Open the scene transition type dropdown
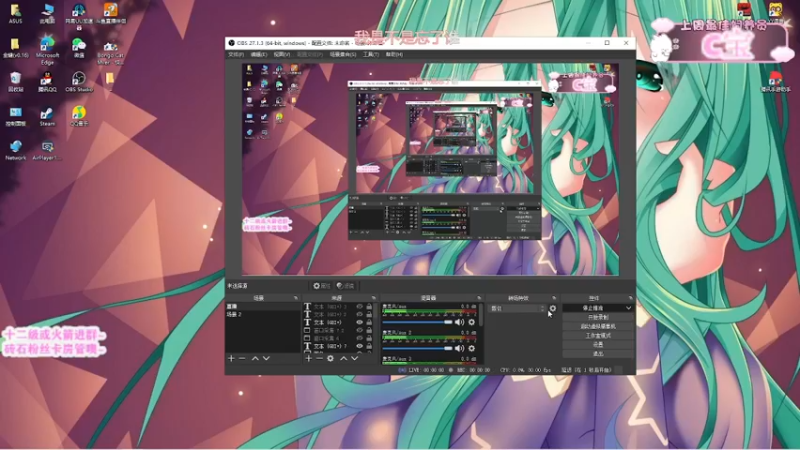 [517, 308]
